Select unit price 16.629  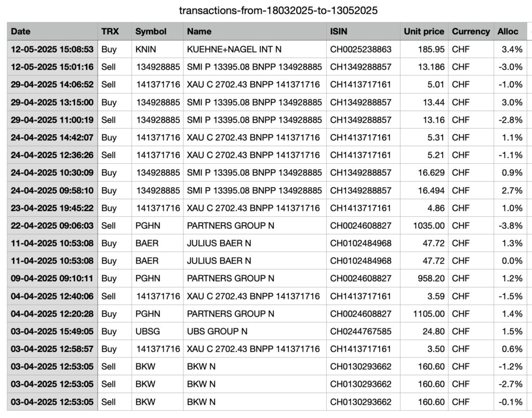(x=424, y=173)
